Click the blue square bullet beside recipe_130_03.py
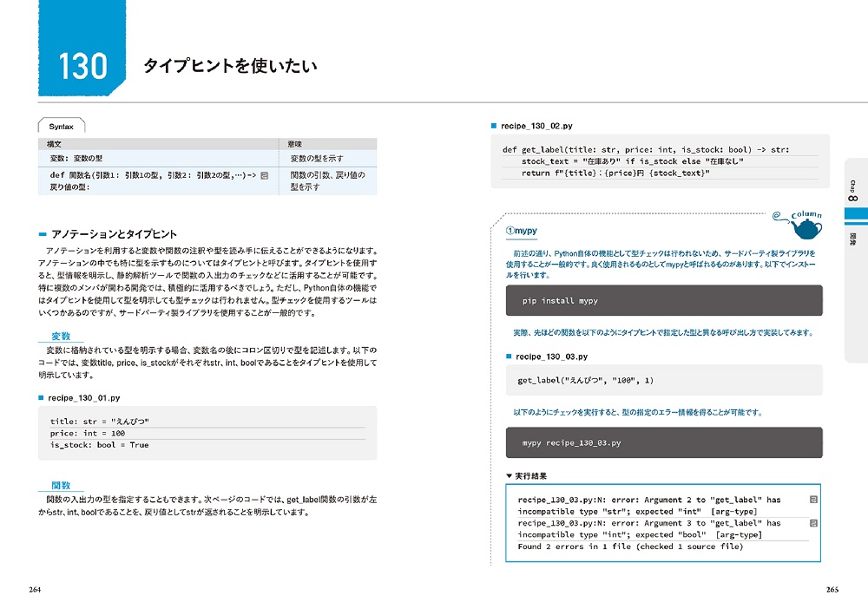 click(509, 357)
